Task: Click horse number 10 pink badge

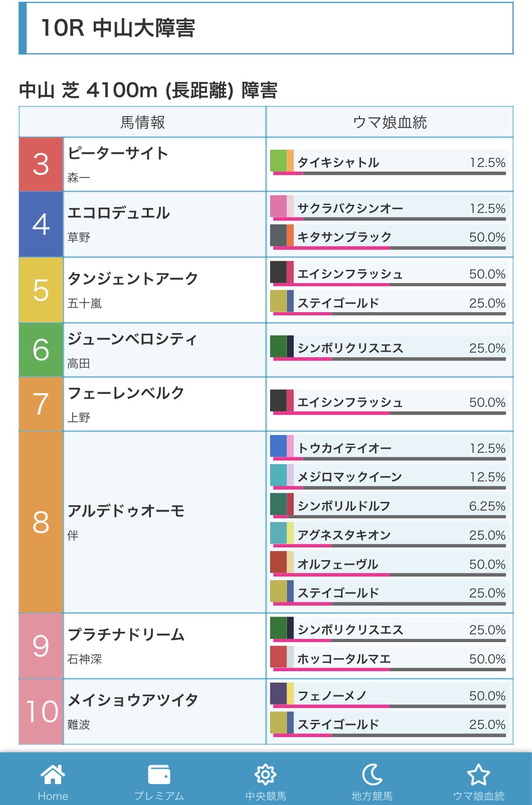Action: (x=41, y=712)
